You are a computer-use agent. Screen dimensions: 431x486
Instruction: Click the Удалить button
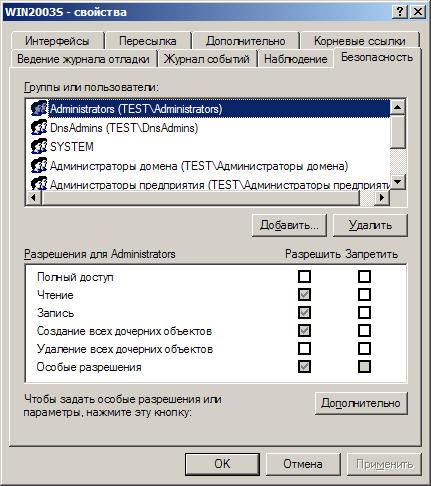(370, 225)
